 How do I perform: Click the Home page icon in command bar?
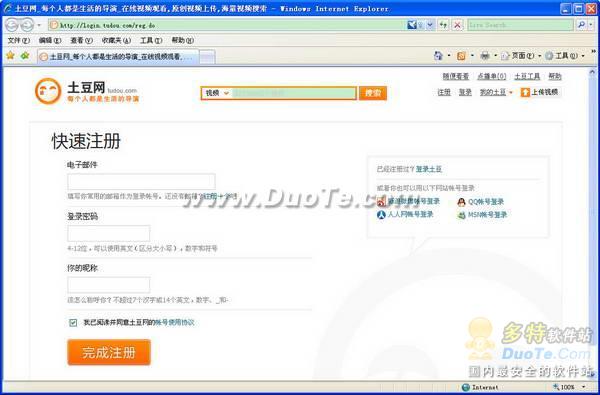click(439, 56)
